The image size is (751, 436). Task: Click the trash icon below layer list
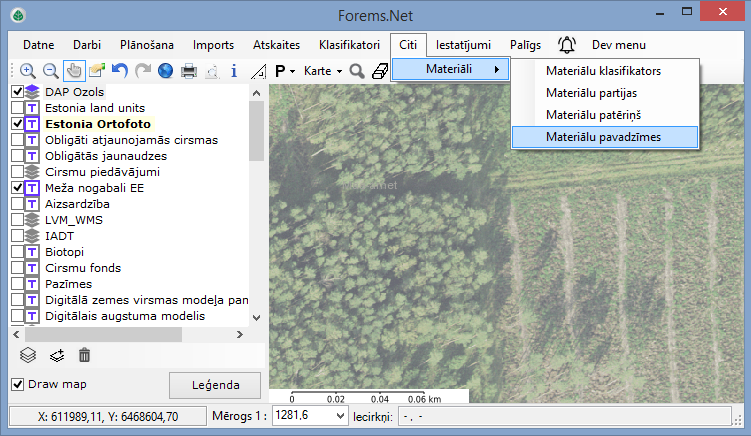pos(85,354)
